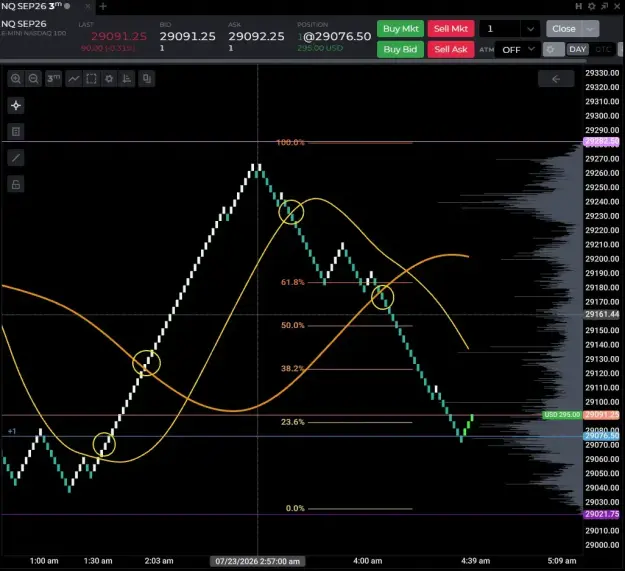Image resolution: width=625 pixels, height=571 pixels.
Task: Click the Buy Mkt button
Action: point(401,29)
